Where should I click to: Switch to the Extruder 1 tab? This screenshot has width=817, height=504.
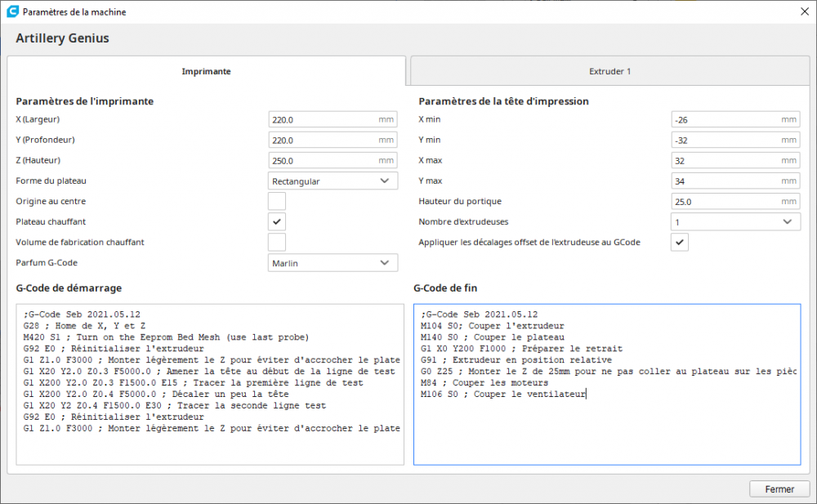[609, 71]
